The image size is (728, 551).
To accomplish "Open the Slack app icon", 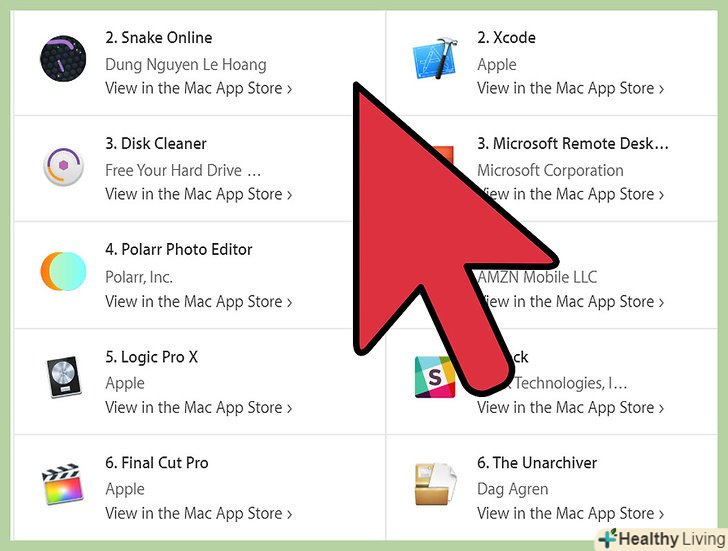I will pos(435,377).
